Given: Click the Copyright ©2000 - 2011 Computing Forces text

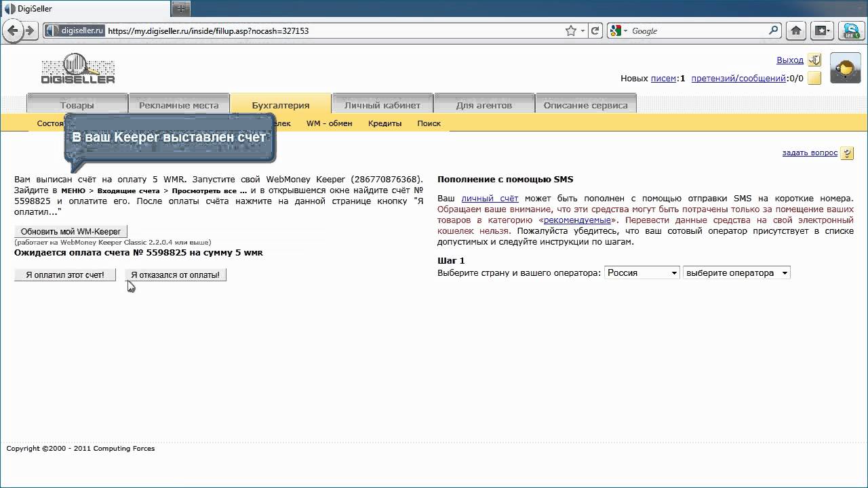Looking at the screenshot, I should [x=81, y=448].
